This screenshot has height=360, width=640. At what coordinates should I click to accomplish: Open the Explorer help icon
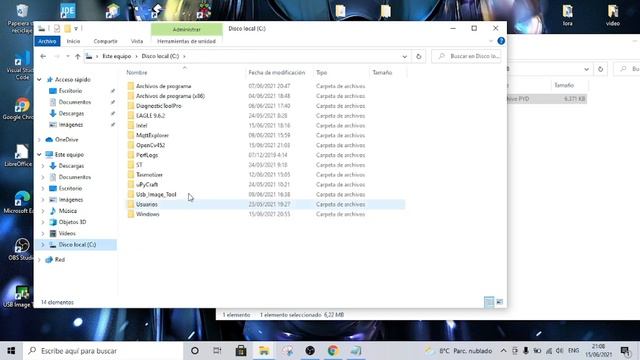[501, 41]
